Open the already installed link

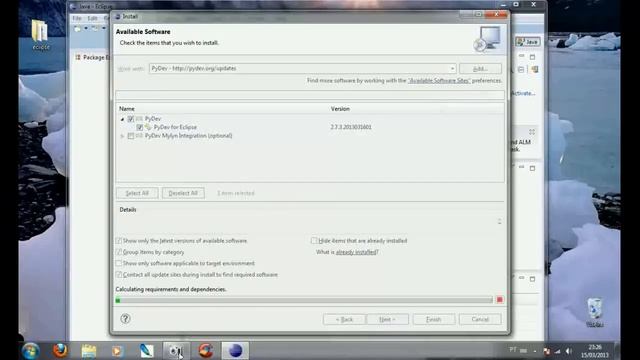pos(356,252)
